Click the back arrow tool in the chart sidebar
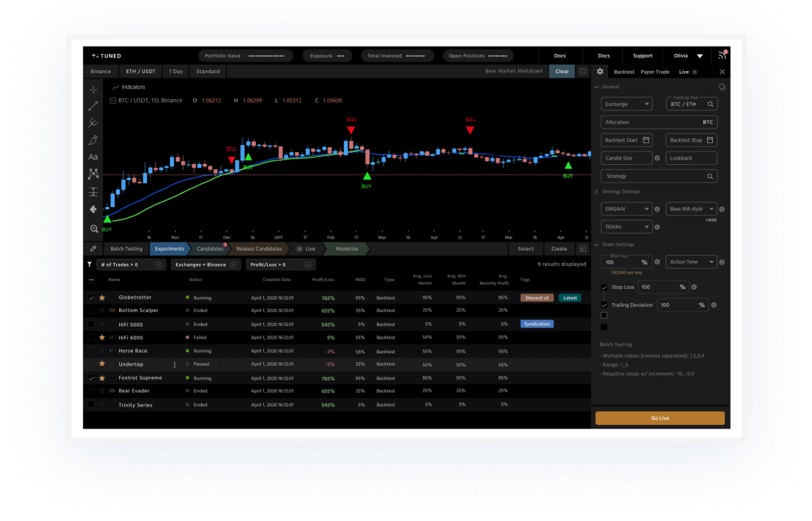Screen dimensions: 812x521 [93, 210]
